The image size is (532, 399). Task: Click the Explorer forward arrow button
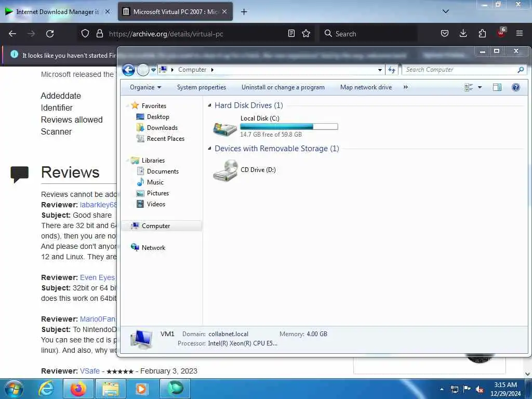coord(143,70)
